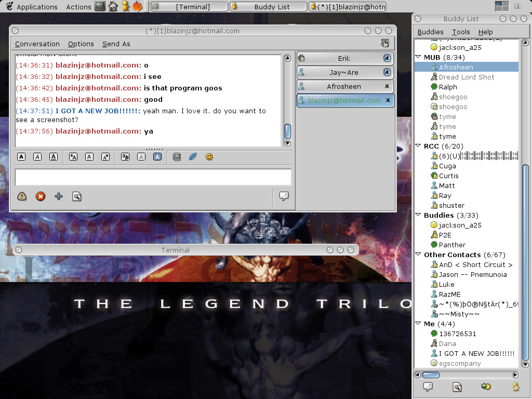Open the Send As menu
The width and height of the screenshot is (532, 399).
[116, 44]
